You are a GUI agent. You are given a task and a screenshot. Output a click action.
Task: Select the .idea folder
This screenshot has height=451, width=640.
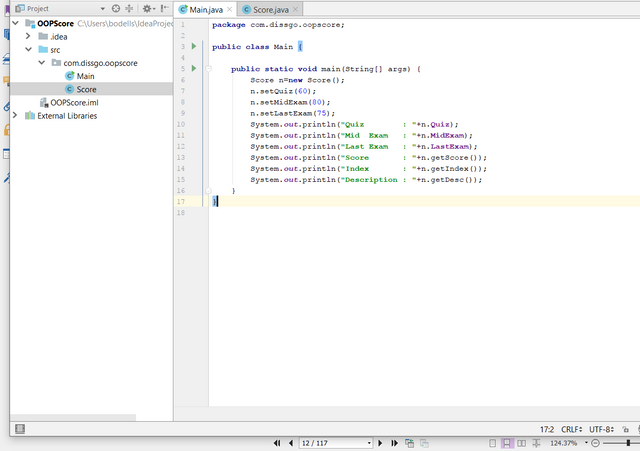[59, 37]
